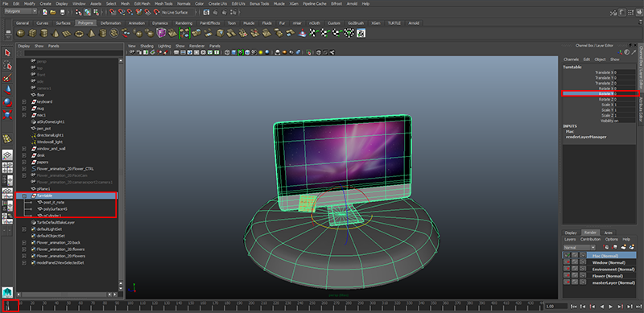
Task: Activate the Select tool in toolbox
Action: pyautogui.click(x=7, y=52)
